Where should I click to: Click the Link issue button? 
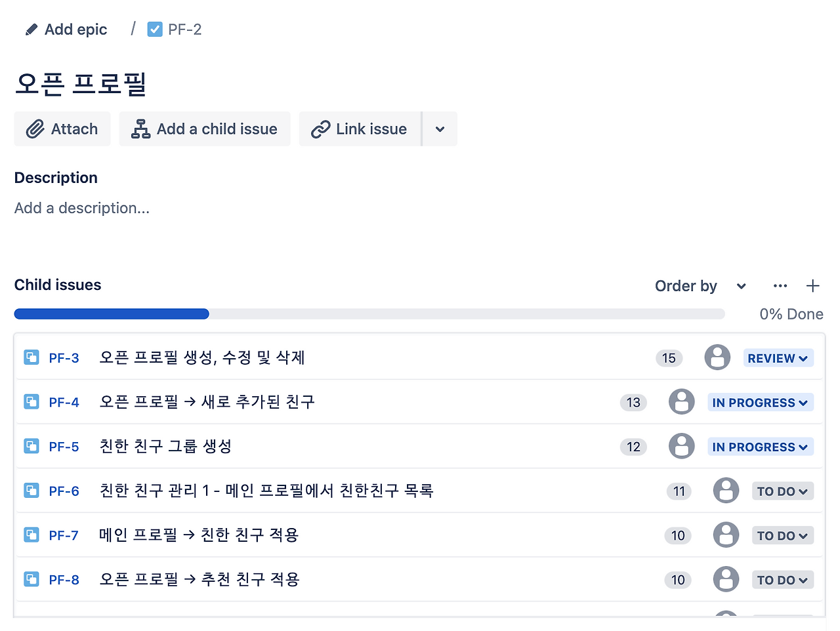360,129
